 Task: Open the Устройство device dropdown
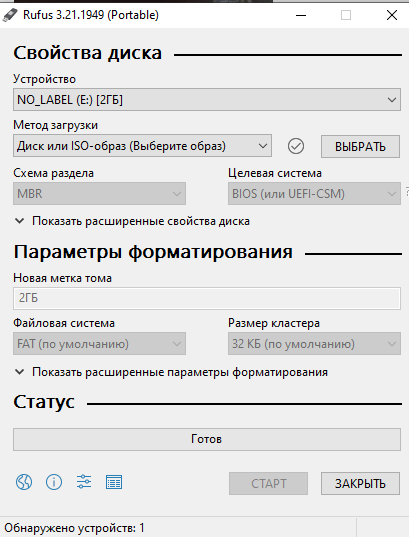click(x=207, y=100)
